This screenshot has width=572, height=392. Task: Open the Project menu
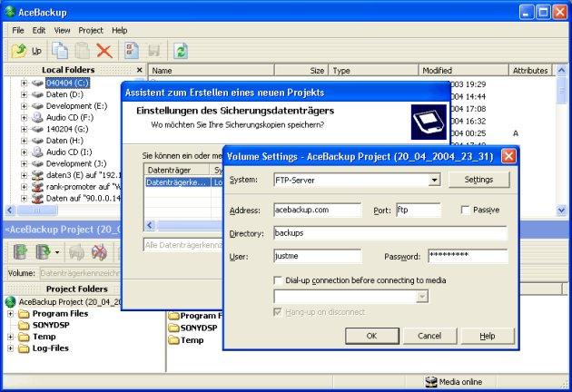tap(91, 30)
